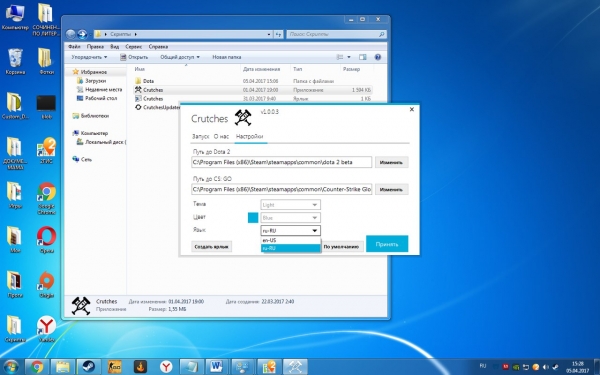Open the Вид menu in Explorer

pyautogui.click(x=114, y=47)
